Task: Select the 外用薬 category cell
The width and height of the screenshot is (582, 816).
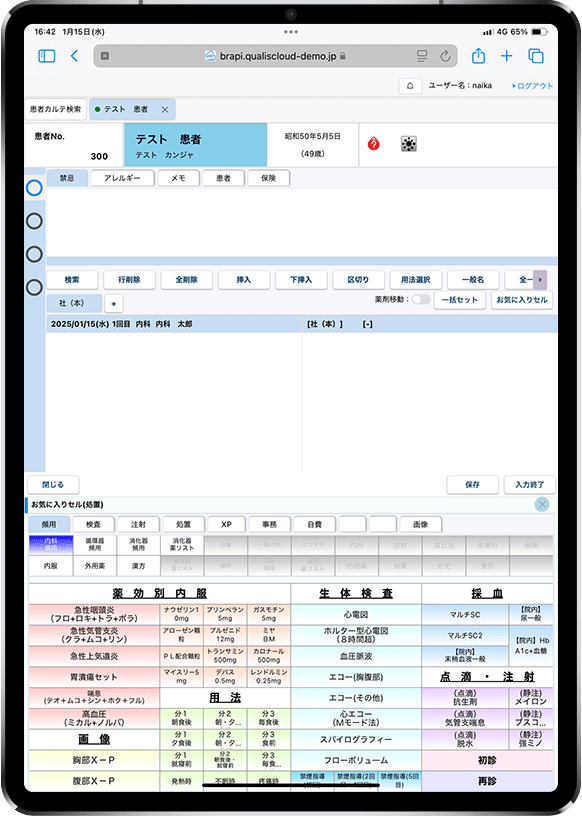Action: click(95, 566)
